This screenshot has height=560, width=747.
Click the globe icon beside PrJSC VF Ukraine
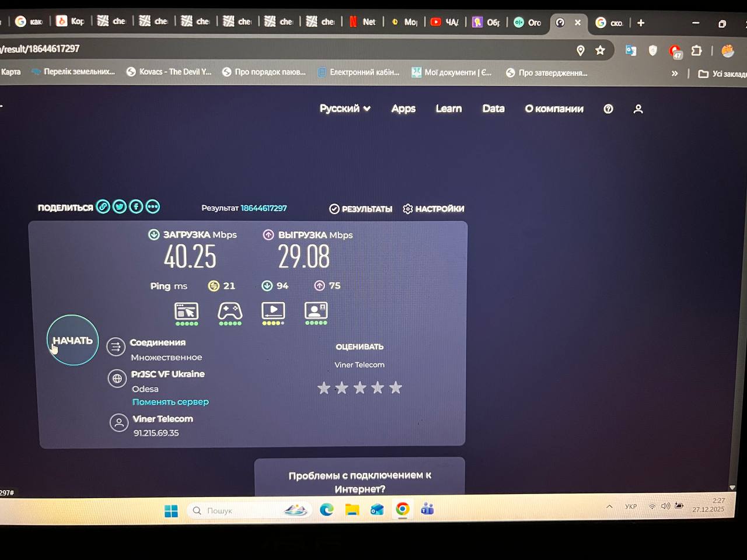click(x=117, y=378)
